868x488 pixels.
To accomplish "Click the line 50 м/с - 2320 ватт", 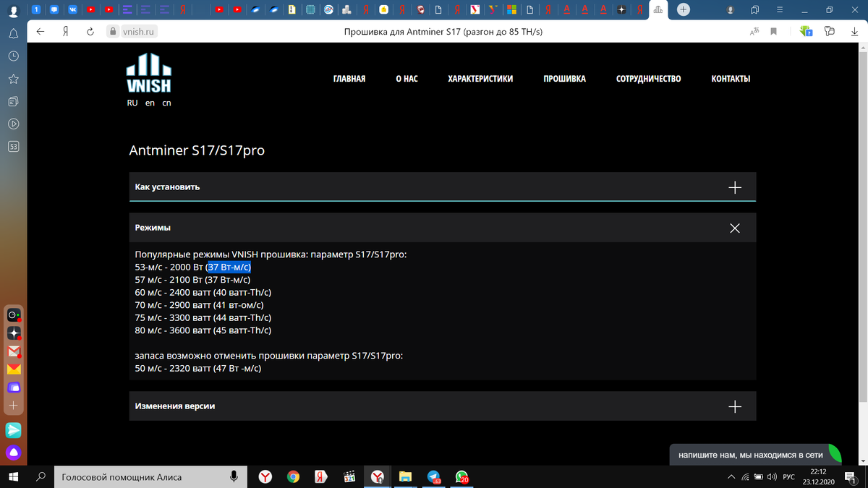I will (198, 369).
